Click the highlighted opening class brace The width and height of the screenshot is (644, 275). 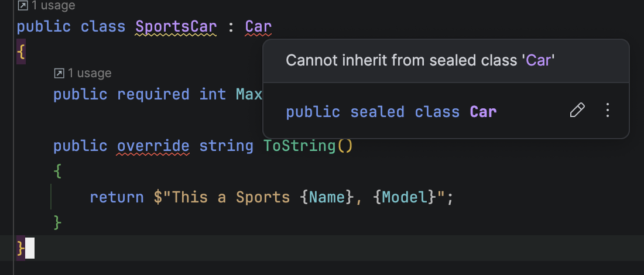tap(21, 52)
